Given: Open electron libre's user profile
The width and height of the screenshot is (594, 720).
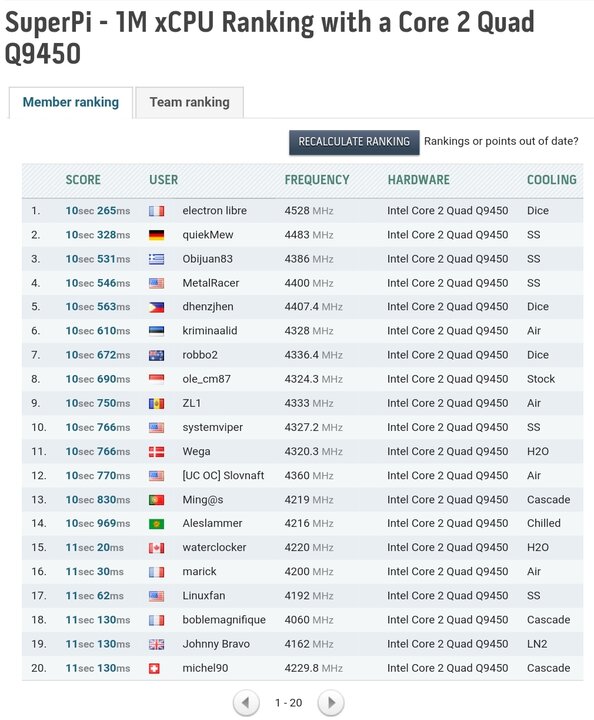Looking at the screenshot, I should [214, 211].
